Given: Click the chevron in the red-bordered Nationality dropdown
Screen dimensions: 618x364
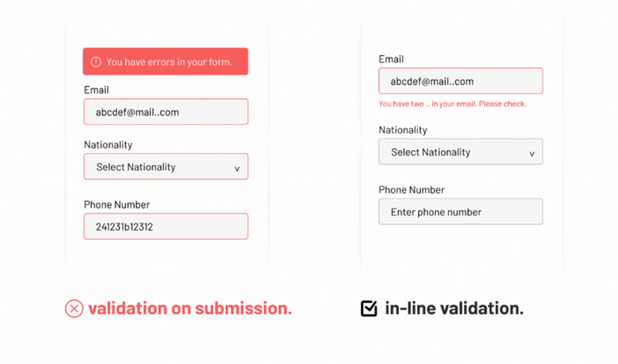Looking at the screenshot, I should (x=237, y=169).
